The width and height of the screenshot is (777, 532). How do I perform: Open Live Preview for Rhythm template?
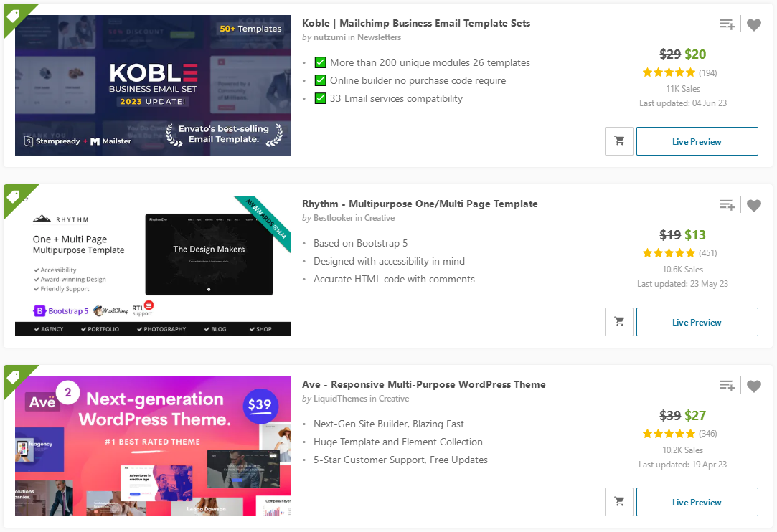(697, 322)
